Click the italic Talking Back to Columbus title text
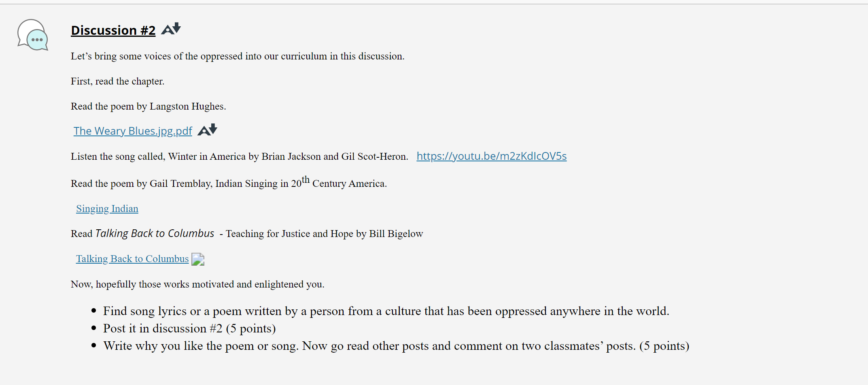 pyautogui.click(x=155, y=233)
